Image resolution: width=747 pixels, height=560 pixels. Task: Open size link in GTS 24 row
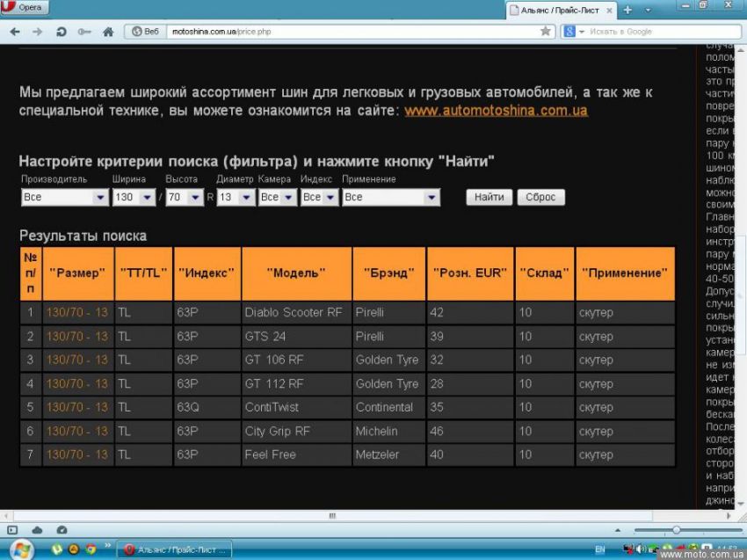[x=77, y=337]
